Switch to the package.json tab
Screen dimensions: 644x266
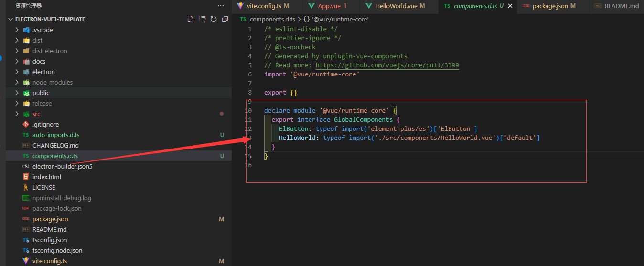554,6
